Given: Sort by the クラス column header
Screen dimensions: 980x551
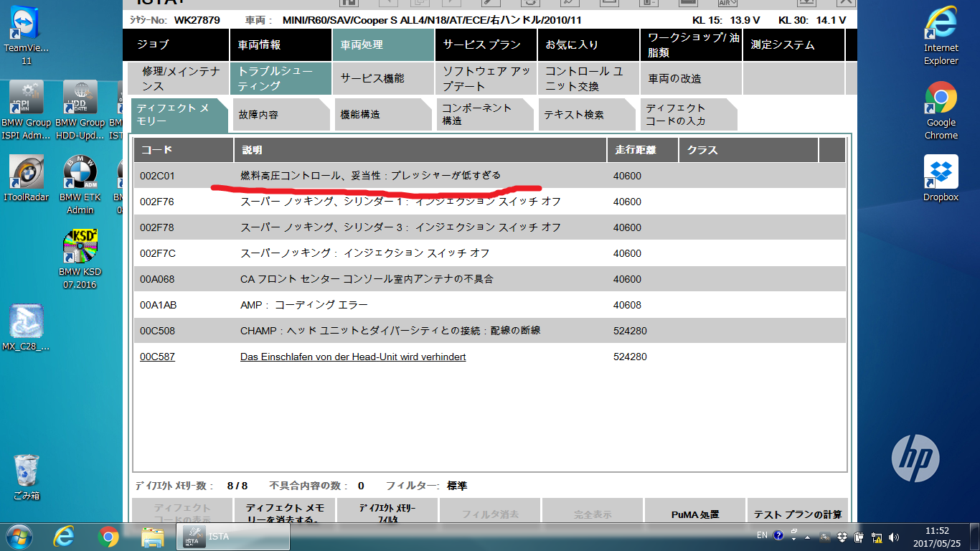Looking at the screenshot, I should pos(748,150).
